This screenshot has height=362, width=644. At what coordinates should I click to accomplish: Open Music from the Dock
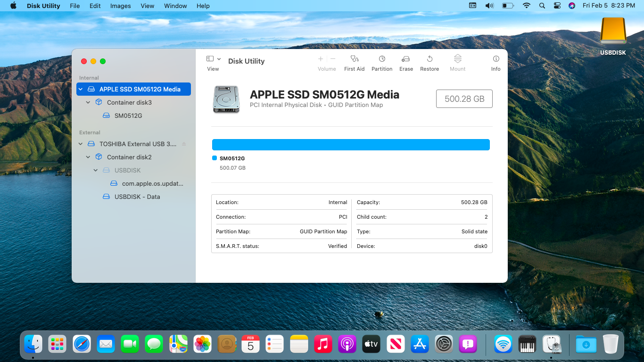click(x=323, y=344)
